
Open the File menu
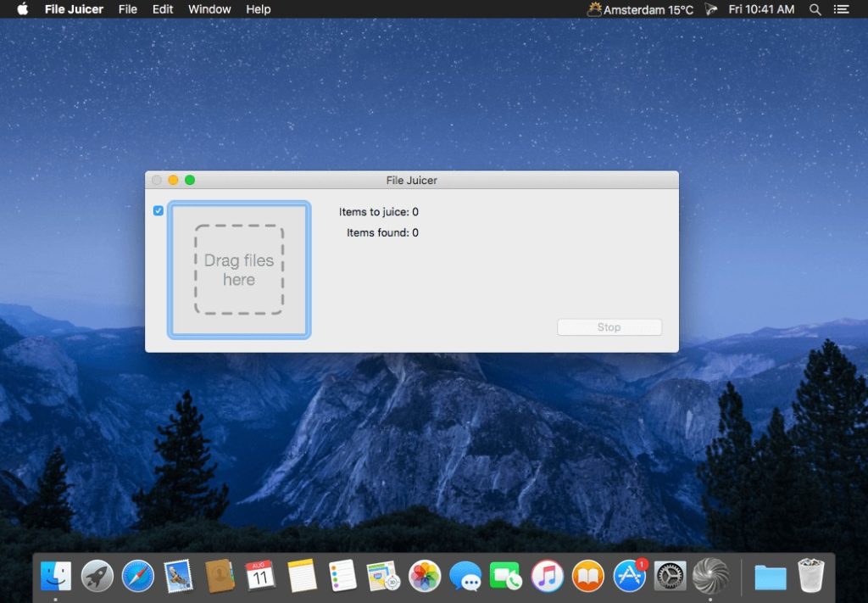128,9
